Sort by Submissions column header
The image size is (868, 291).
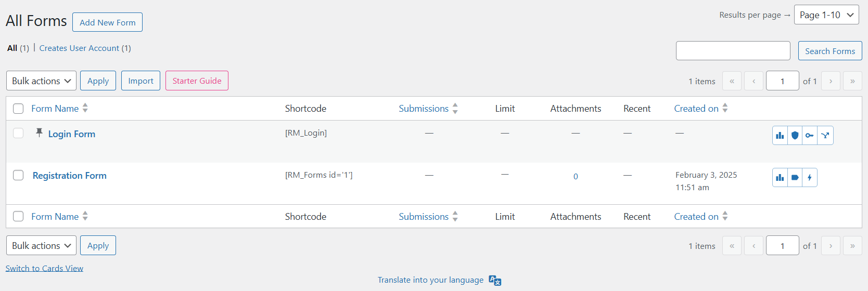tap(424, 109)
